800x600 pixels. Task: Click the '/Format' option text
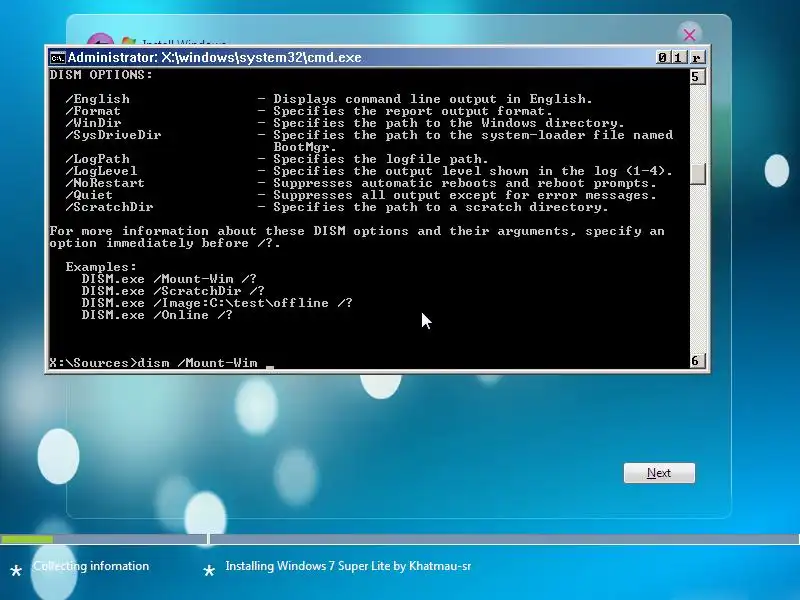pos(93,111)
